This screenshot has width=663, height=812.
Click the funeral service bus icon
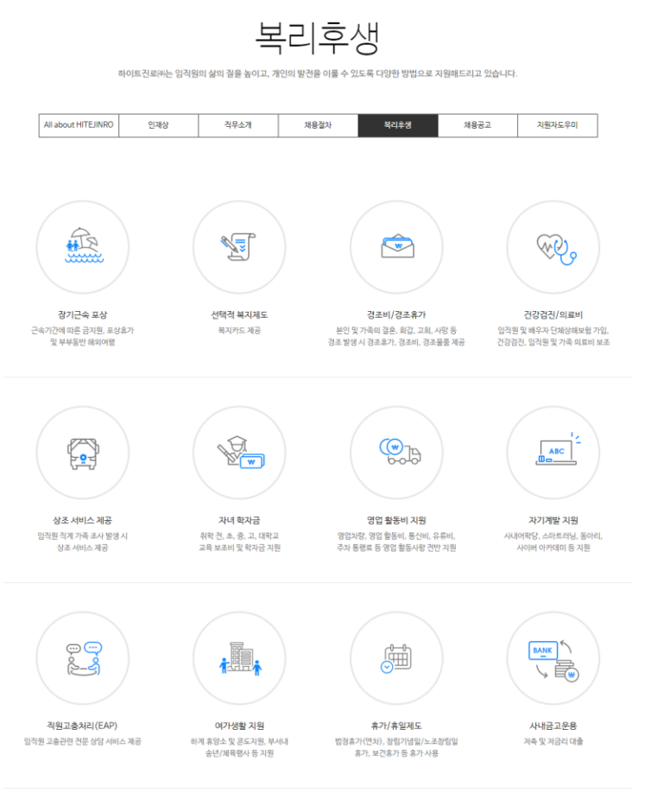point(82,452)
